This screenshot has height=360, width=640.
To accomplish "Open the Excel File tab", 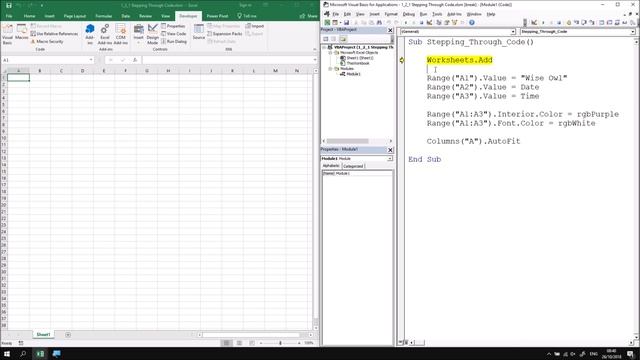I will 9,16.
